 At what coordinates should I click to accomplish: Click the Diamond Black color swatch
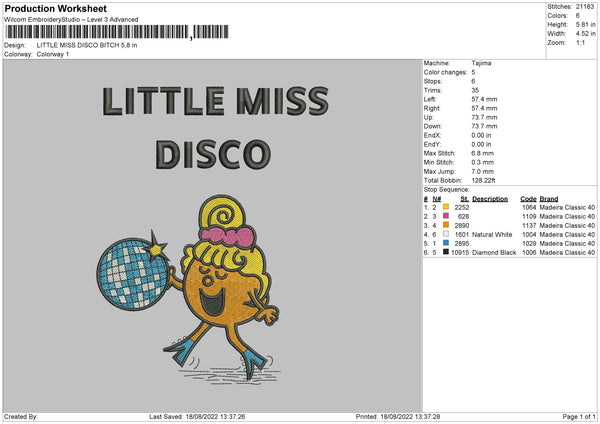pyautogui.click(x=446, y=252)
